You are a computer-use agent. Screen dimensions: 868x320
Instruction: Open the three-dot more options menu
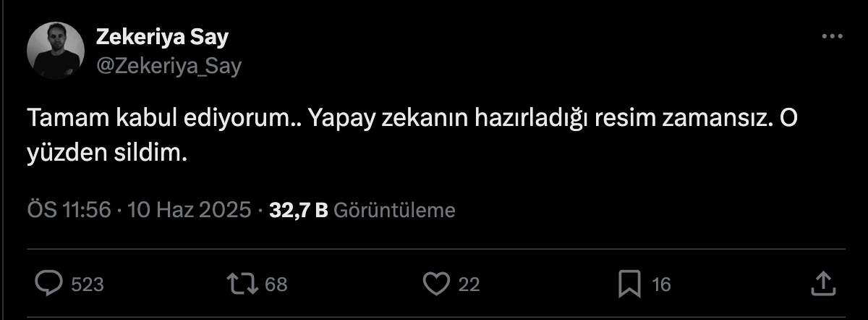[833, 36]
